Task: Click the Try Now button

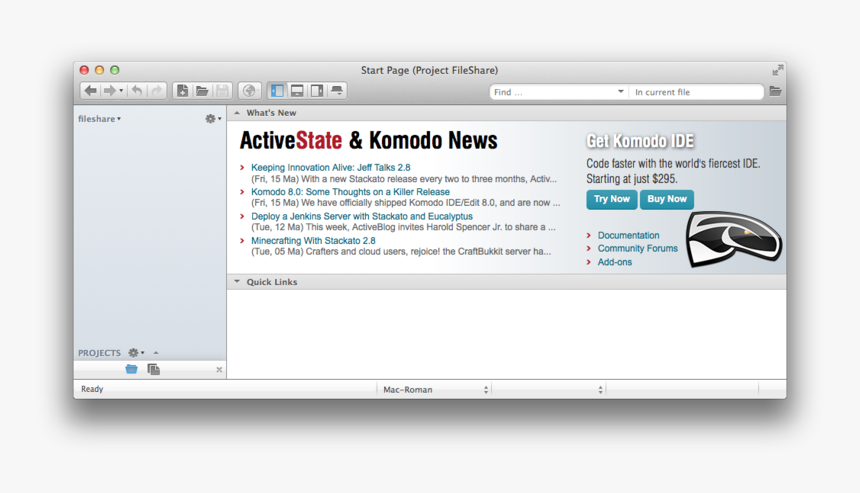Action: pos(611,199)
